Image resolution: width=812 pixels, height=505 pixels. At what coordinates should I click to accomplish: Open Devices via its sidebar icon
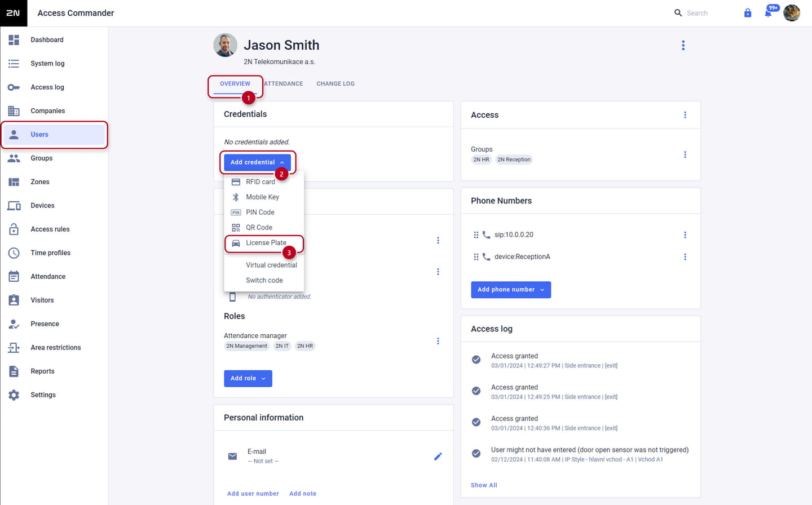point(14,206)
